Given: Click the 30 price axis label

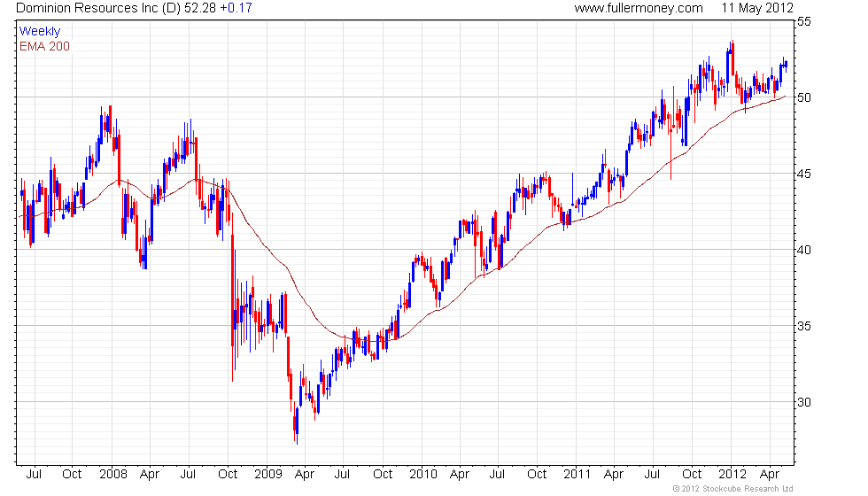Looking at the screenshot, I should coord(804,402).
